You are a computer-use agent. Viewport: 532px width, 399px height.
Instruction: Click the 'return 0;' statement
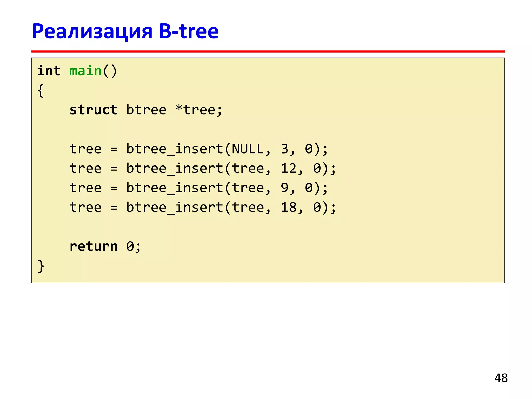105,246
